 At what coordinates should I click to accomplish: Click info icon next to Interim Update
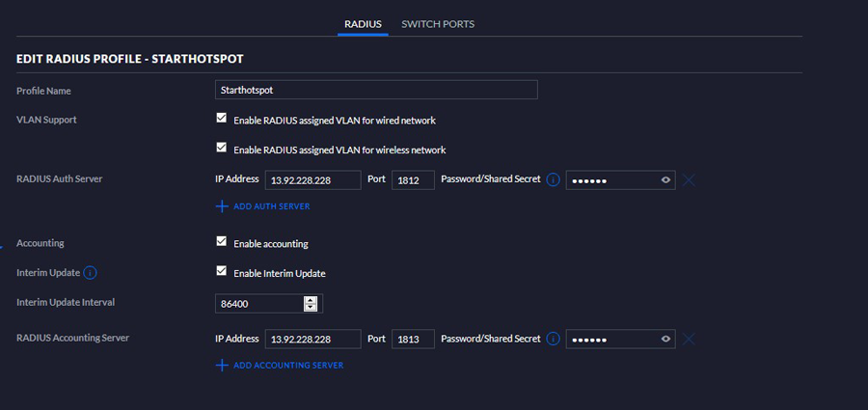(91, 273)
